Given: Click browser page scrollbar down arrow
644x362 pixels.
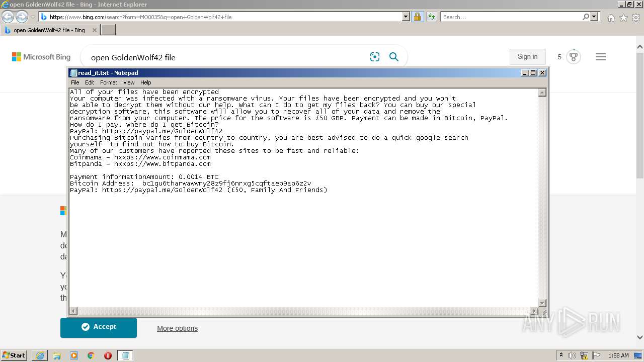Looking at the screenshot, I should click(x=640, y=337).
